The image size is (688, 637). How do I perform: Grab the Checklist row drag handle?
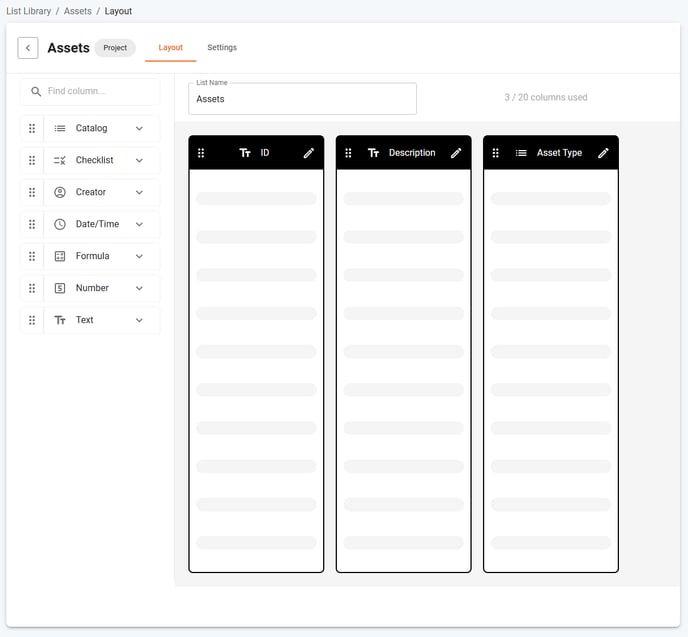tap(32, 161)
